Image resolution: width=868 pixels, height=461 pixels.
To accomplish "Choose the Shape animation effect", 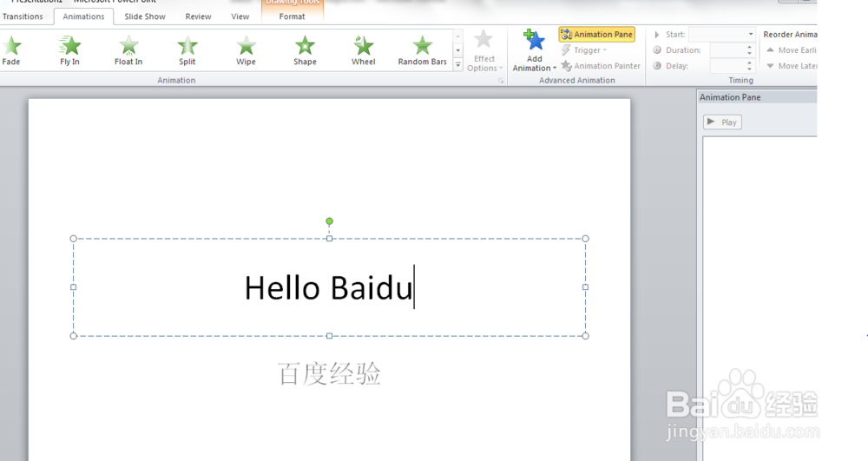I will click(305, 50).
